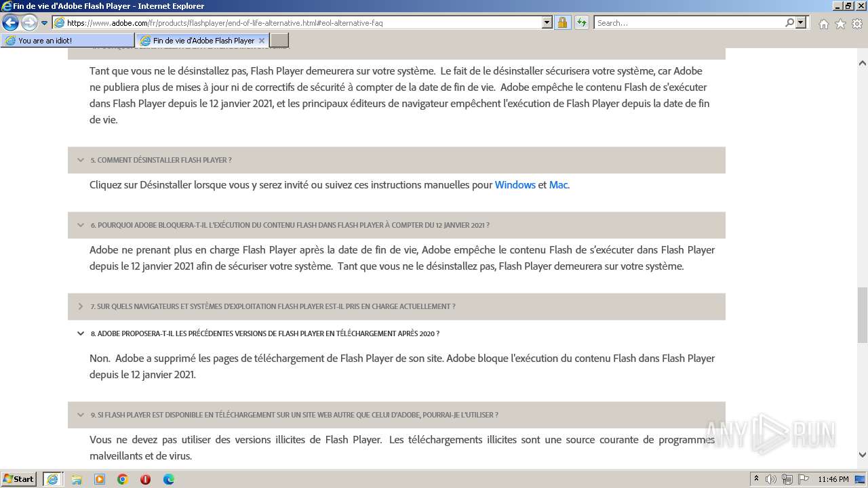
Task: Click the scrollbar up arrow
Action: tap(863, 63)
